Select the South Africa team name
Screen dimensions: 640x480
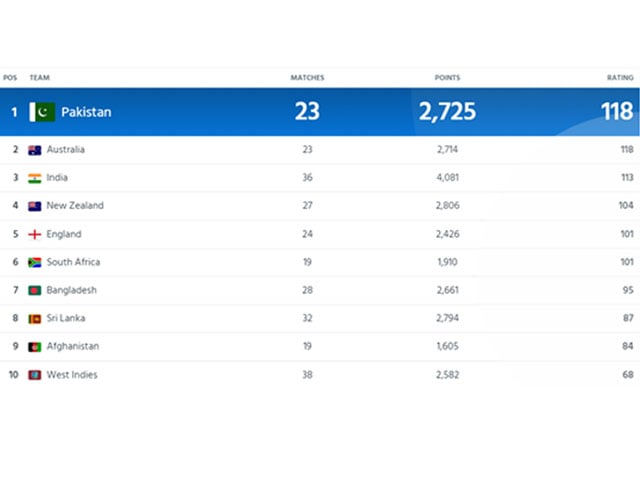(73, 262)
